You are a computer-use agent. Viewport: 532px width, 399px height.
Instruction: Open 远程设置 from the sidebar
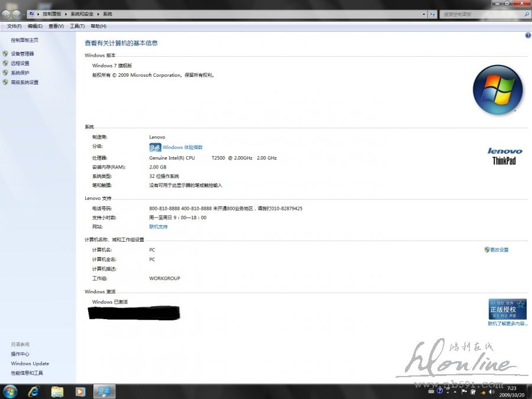20,63
